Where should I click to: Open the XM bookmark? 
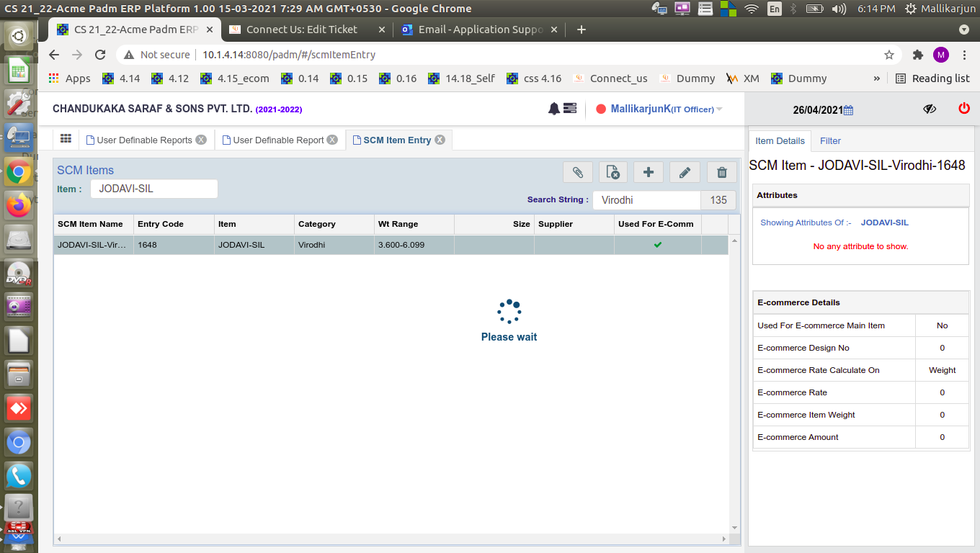pos(743,78)
